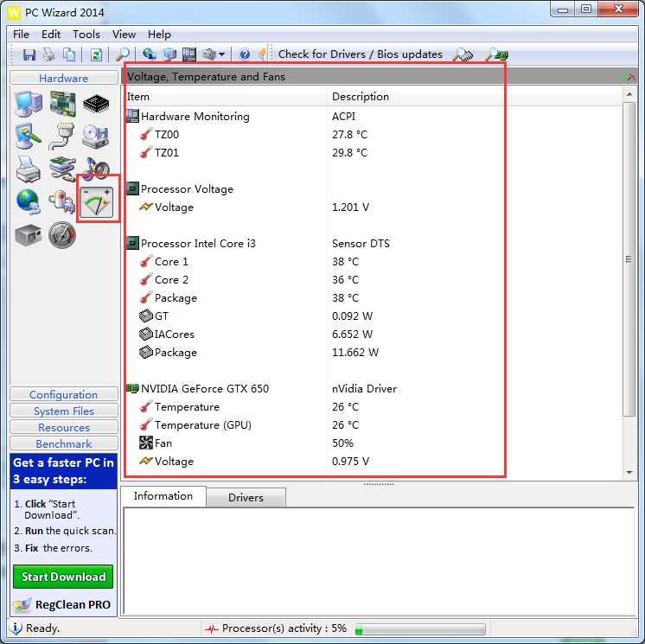Select the round speedometer overclocking icon

pyautogui.click(x=62, y=235)
